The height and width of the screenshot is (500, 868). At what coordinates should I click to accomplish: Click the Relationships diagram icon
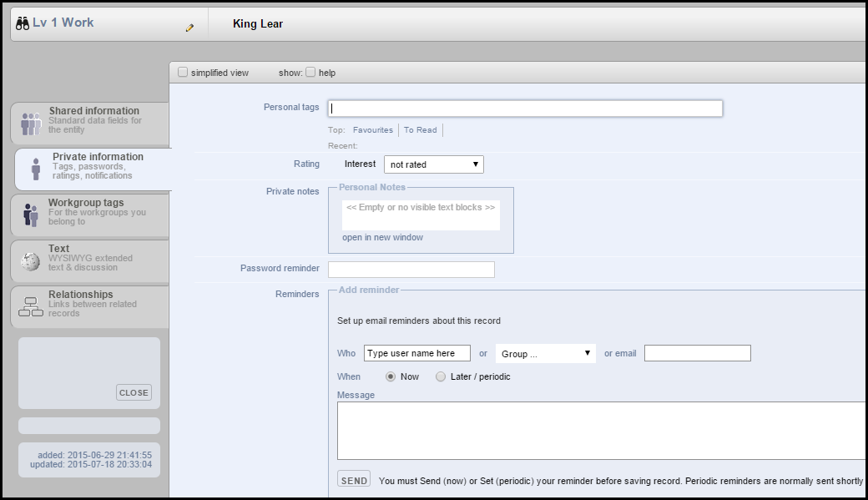point(30,306)
